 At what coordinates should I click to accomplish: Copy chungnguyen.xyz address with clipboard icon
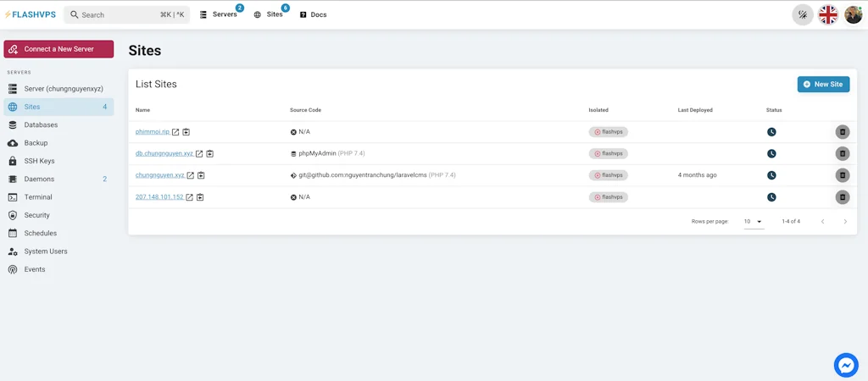click(201, 175)
